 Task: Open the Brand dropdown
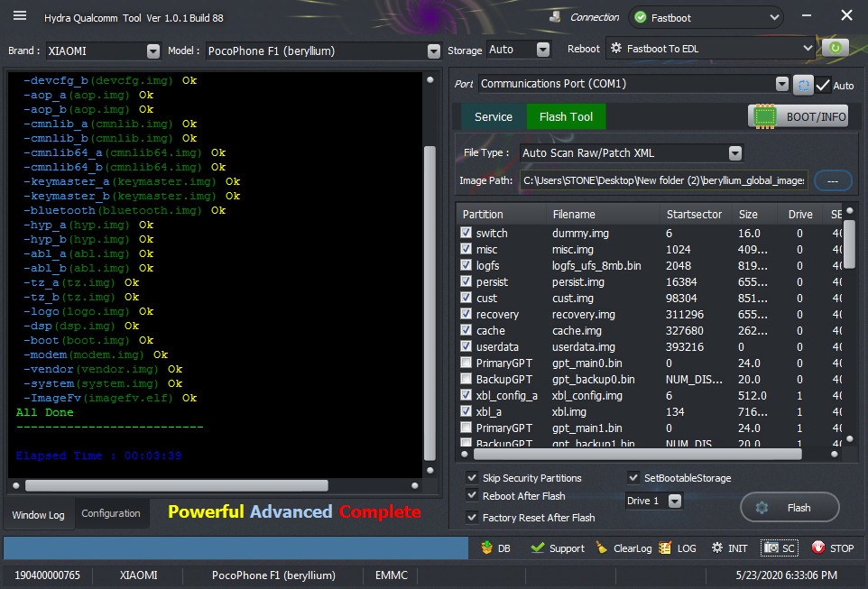[153, 51]
